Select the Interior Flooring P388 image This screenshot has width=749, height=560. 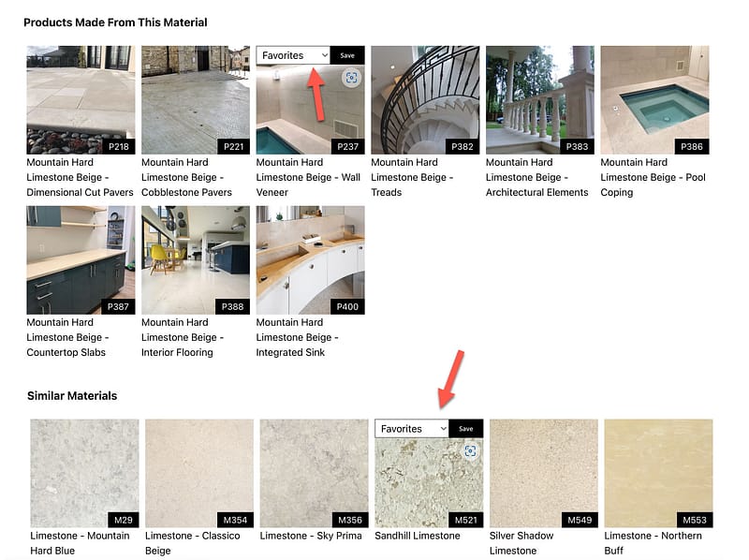tap(196, 260)
